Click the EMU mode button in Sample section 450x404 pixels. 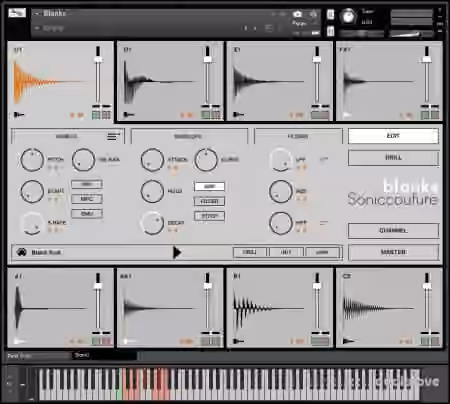pos(87,214)
